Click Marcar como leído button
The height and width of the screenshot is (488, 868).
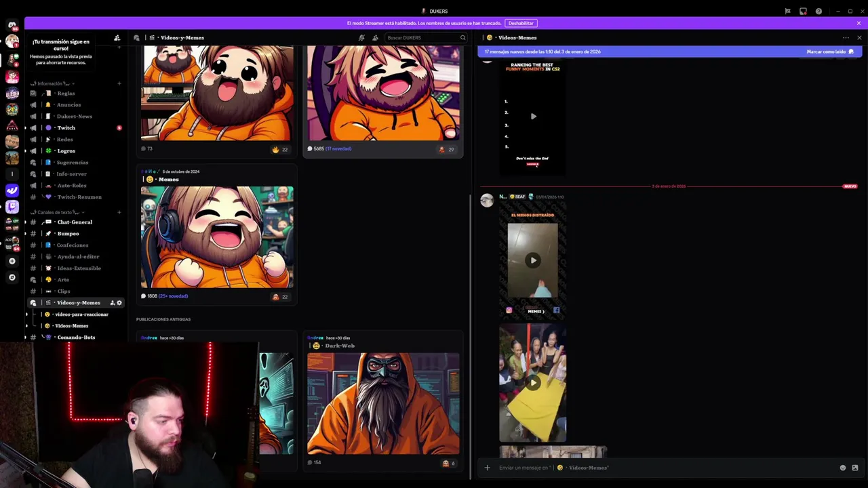pyautogui.click(x=830, y=52)
